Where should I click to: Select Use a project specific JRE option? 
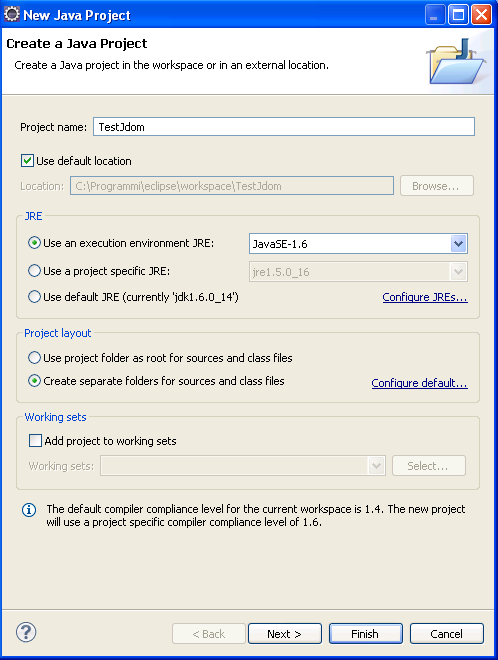(34, 271)
